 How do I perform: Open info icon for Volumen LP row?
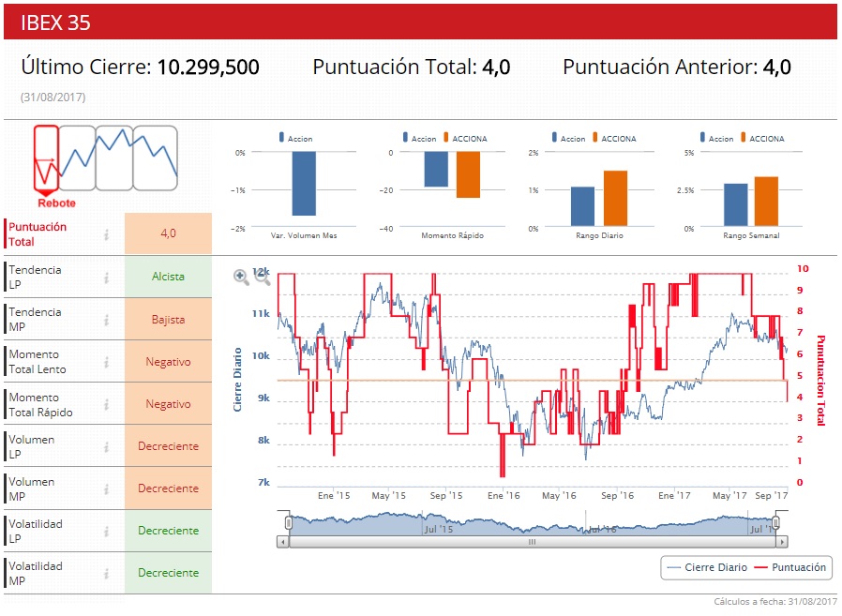[106, 447]
